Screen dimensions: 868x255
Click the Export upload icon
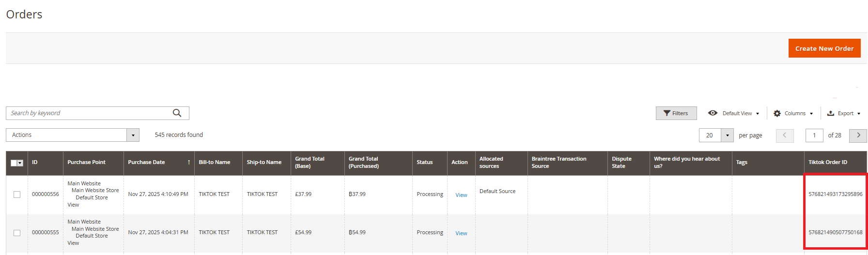point(831,113)
